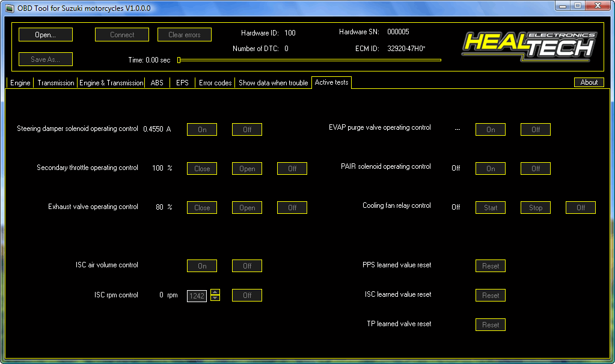The width and height of the screenshot is (615, 364).
Task: Open the Show data when trouble tab
Action: (x=274, y=83)
